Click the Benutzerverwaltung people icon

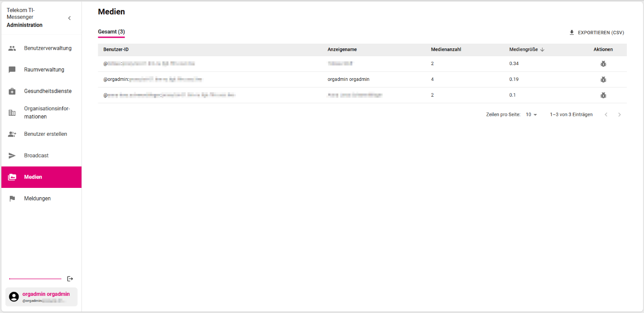click(x=12, y=48)
